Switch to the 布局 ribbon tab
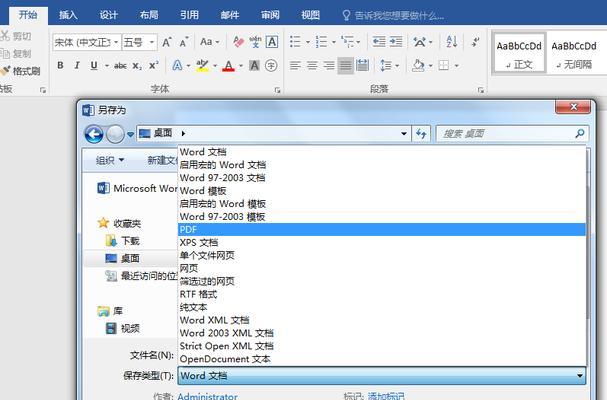The height and width of the screenshot is (400, 607). tap(149, 15)
